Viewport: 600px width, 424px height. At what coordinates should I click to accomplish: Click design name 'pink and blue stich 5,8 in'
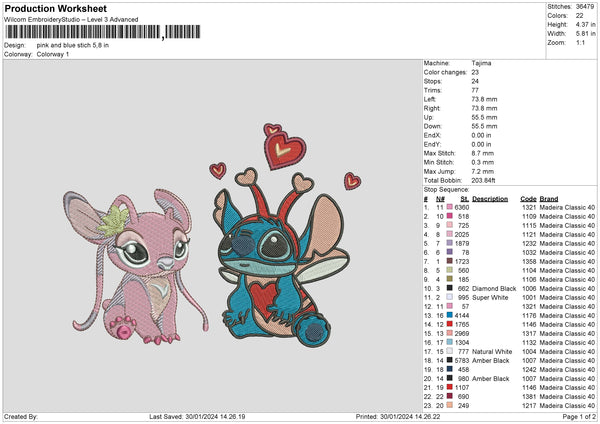point(73,45)
